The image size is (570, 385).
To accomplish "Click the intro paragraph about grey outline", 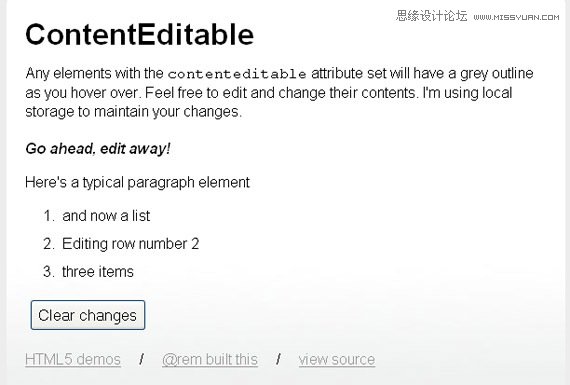I will [x=279, y=92].
